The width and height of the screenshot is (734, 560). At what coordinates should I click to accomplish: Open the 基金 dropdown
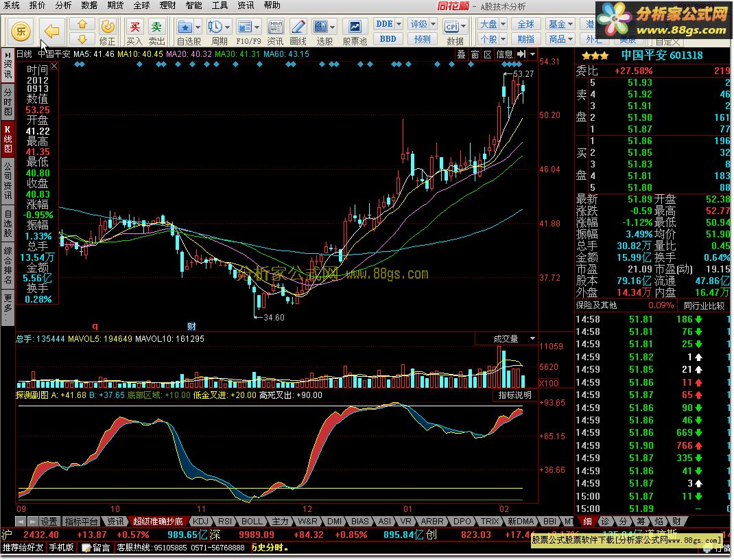click(x=571, y=24)
